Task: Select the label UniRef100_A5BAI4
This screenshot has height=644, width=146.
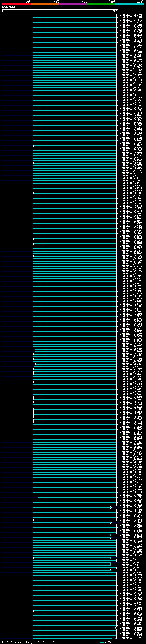Action: point(131,80)
